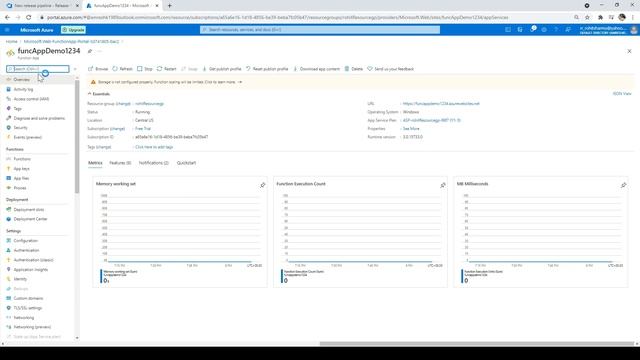Image resolution: width=640 pixels, height=360 pixels.
Task: Open Deployment Center
Action: pos(30,219)
